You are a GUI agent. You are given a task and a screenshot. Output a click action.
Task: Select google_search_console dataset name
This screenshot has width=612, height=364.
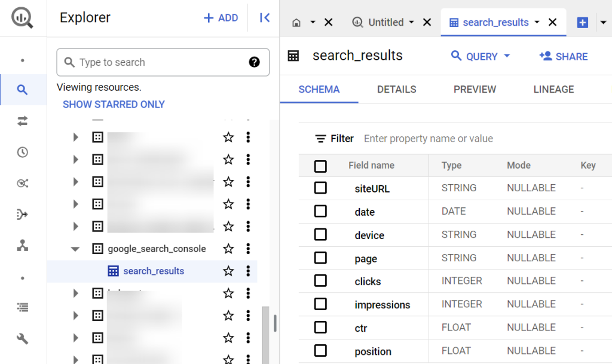click(x=157, y=249)
